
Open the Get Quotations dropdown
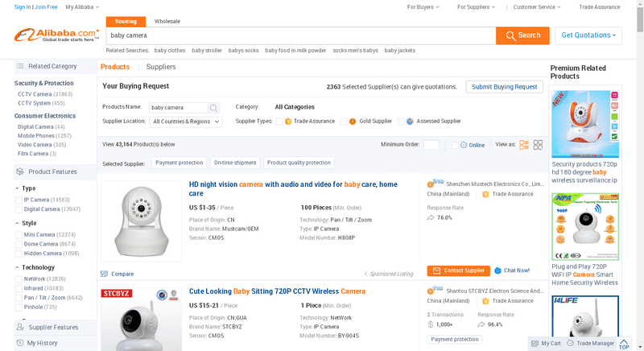coord(588,35)
